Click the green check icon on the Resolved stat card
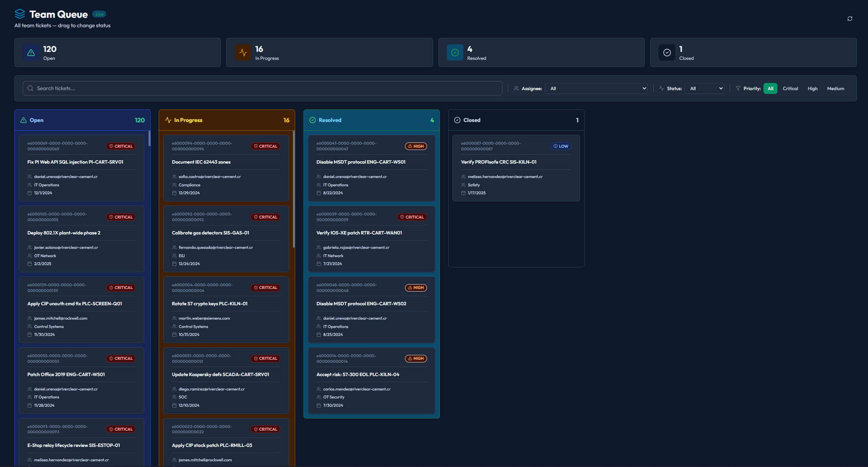 coord(455,53)
